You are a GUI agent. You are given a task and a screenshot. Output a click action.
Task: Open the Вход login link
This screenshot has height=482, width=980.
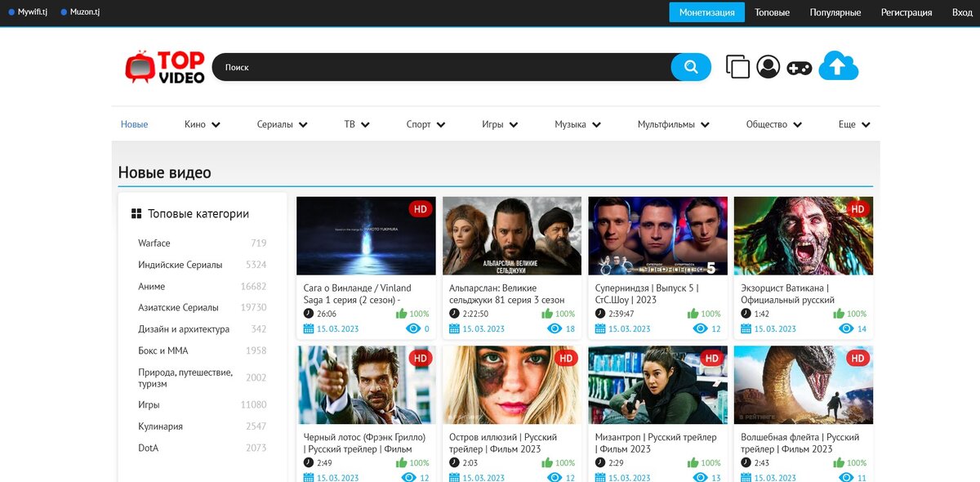coord(962,12)
